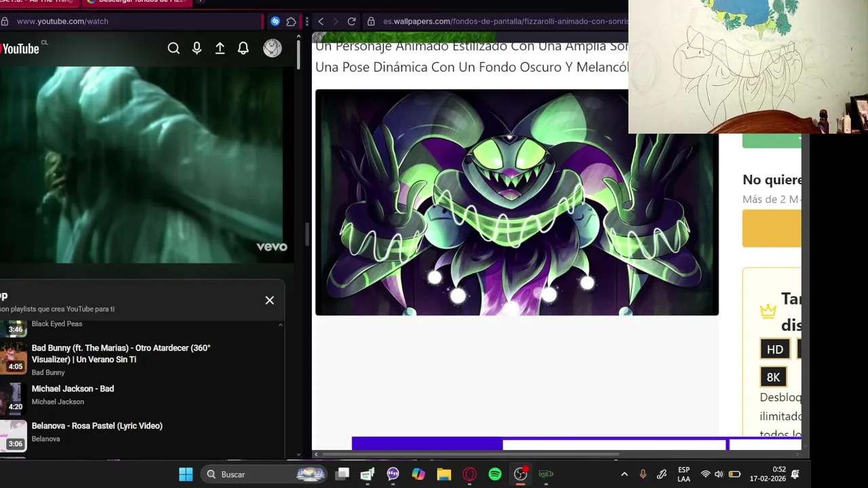868x488 pixels.
Task: Open the YouTube create/upload icon
Action: coord(220,48)
